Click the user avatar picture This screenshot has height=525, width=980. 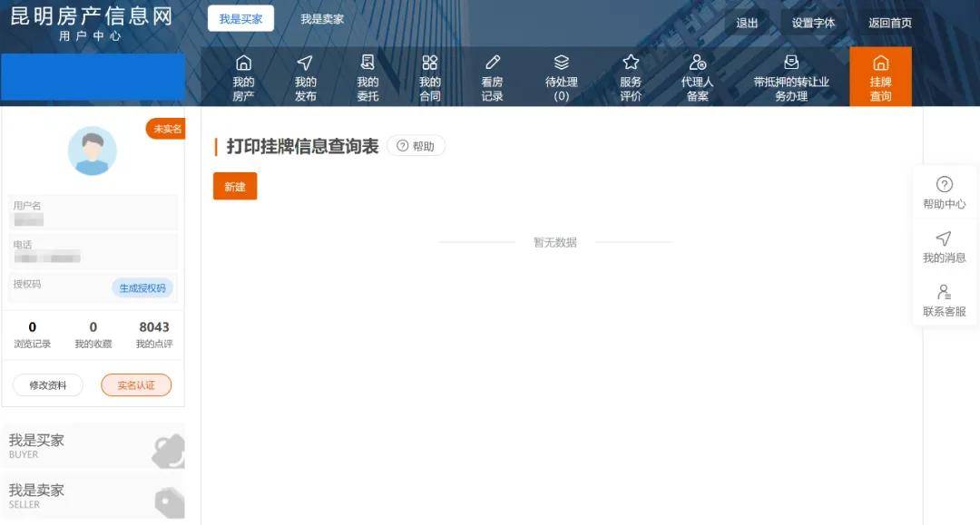pyautogui.click(x=93, y=151)
